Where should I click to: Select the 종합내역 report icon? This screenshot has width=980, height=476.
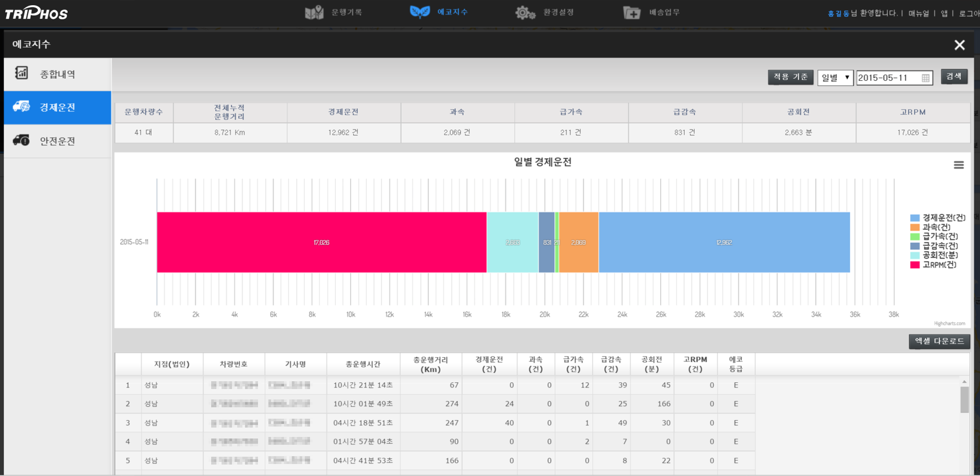coord(21,74)
